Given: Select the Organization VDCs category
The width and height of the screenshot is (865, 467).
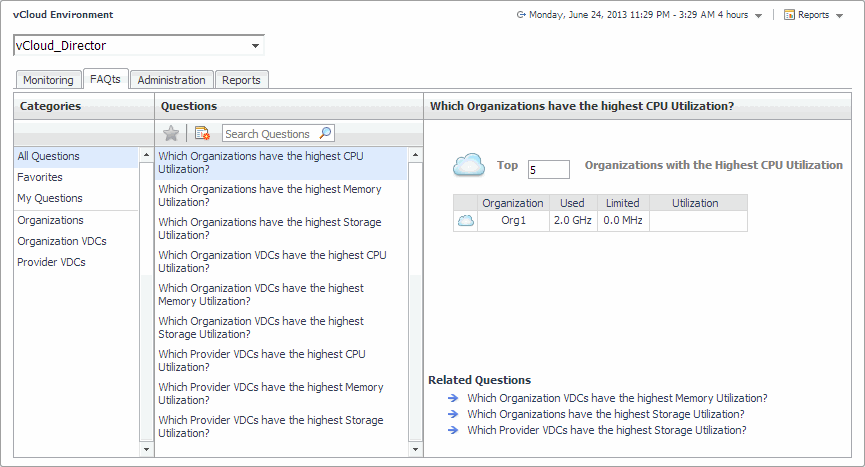Looking at the screenshot, I should click(62, 241).
